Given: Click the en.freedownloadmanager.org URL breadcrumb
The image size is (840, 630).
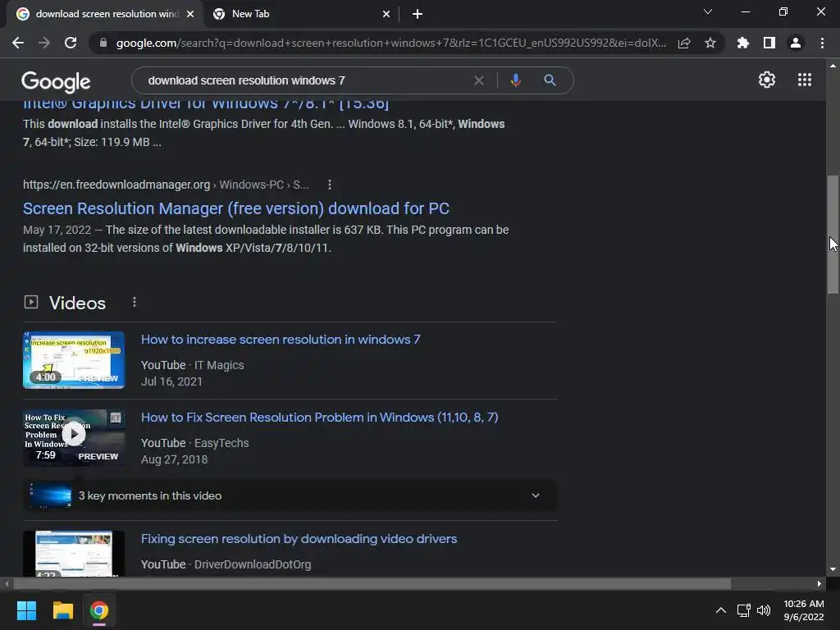Looking at the screenshot, I should click(166, 185).
